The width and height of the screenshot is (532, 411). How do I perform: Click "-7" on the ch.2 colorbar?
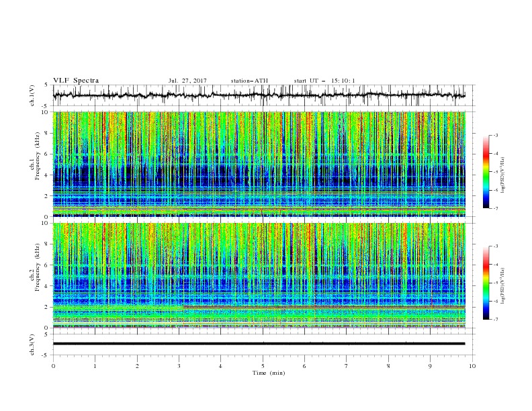pyautogui.click(x=495, y=319)
